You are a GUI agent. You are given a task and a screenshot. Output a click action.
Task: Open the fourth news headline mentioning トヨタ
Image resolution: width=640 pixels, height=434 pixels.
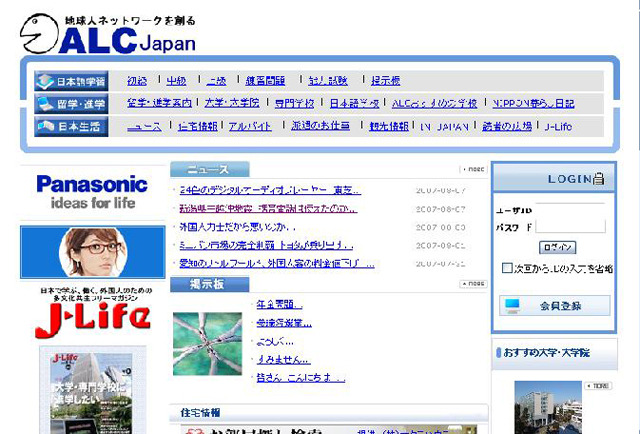(266, 245)
